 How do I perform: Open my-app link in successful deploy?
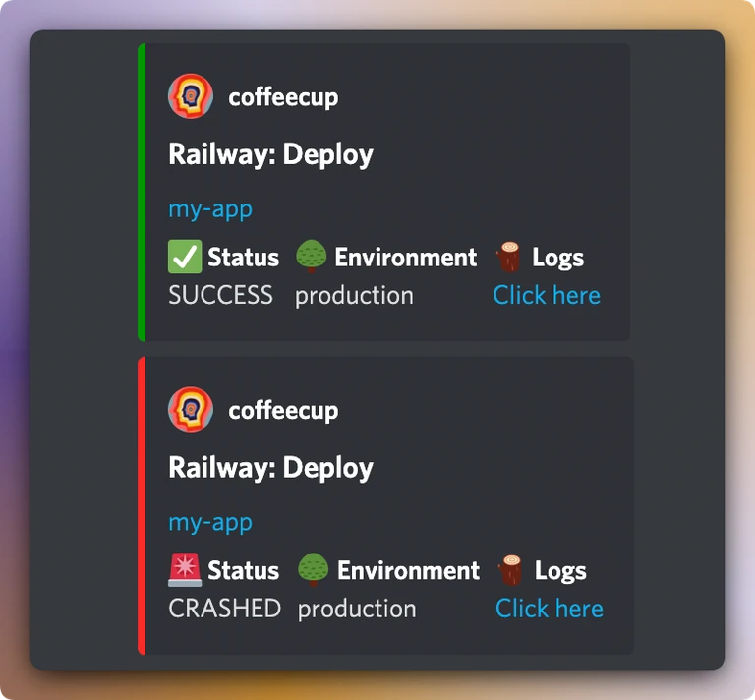pos(210,209)
